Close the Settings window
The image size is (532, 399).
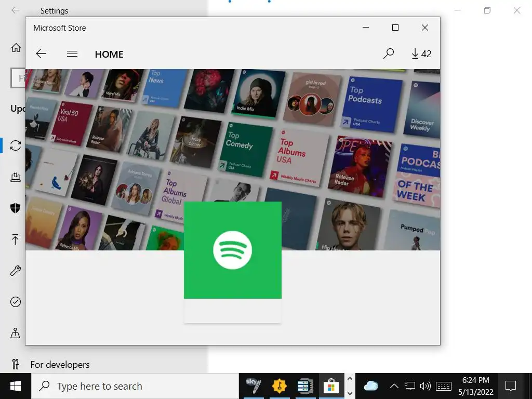pos(517,10)
